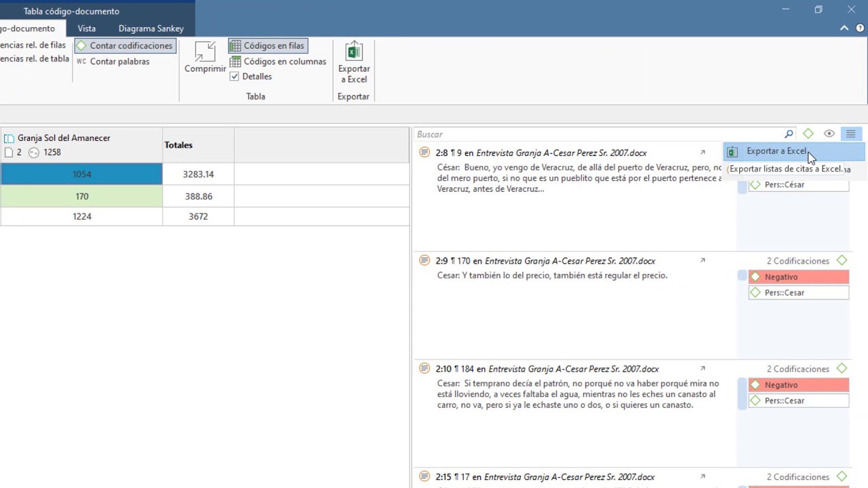868x488 pixels.
Task: Click quotation 2:15 text icon
Action: [425, 476]
